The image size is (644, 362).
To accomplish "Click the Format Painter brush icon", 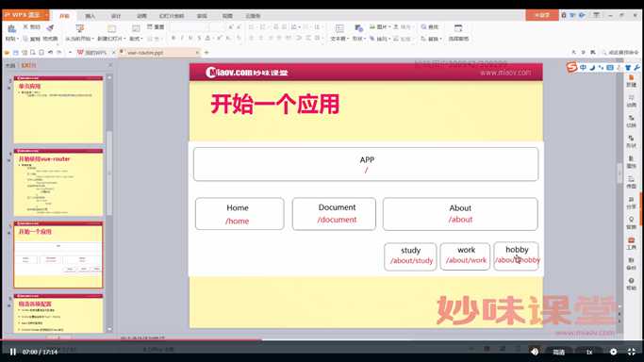I will [x=50, y=27].
